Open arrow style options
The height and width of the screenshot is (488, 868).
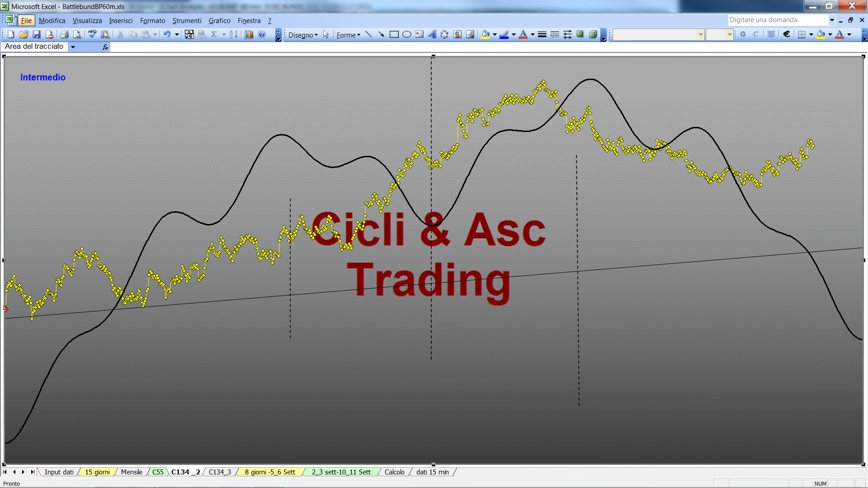point(567,34)
